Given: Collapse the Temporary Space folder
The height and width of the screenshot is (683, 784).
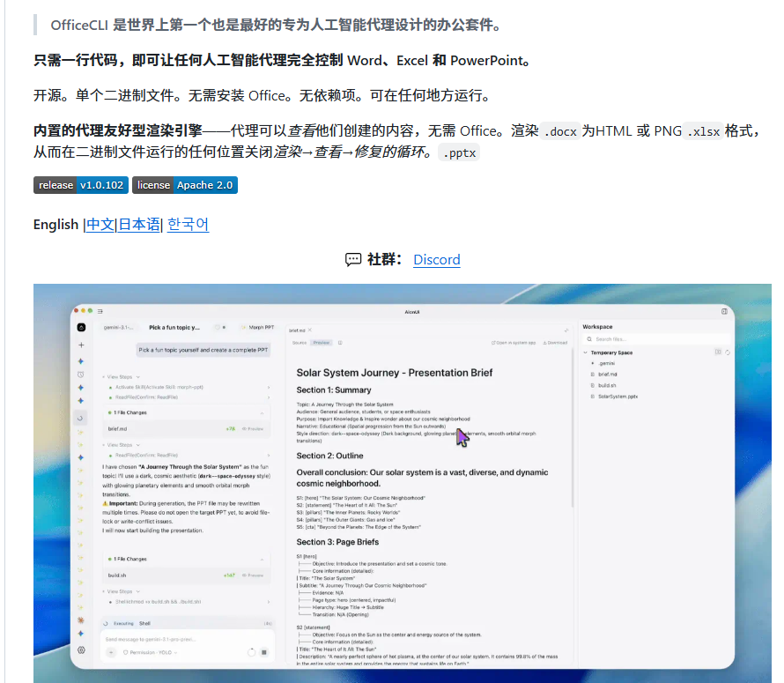Looking at the screenshot, I should 586,353.
